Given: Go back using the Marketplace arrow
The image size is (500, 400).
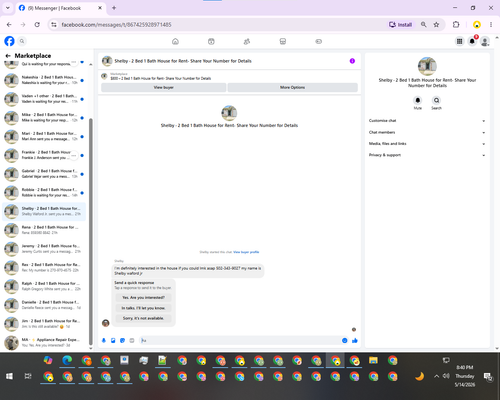Looking at the screenshot, I should 8,56.
